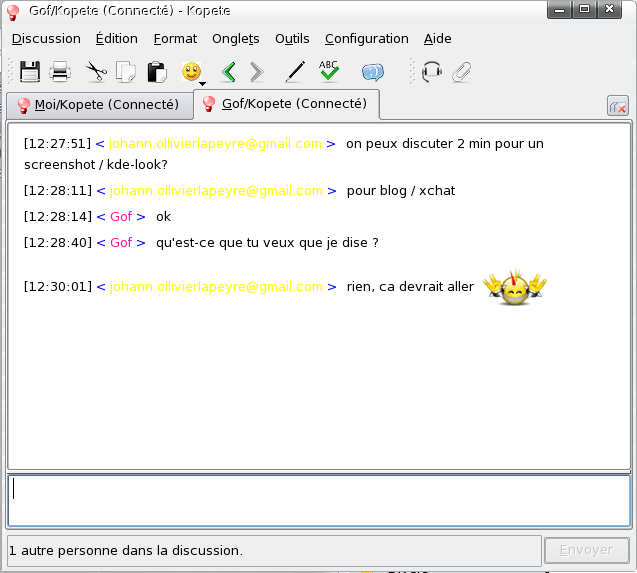Click the headset icon
The image size is (637, 573).
point(431,72)
